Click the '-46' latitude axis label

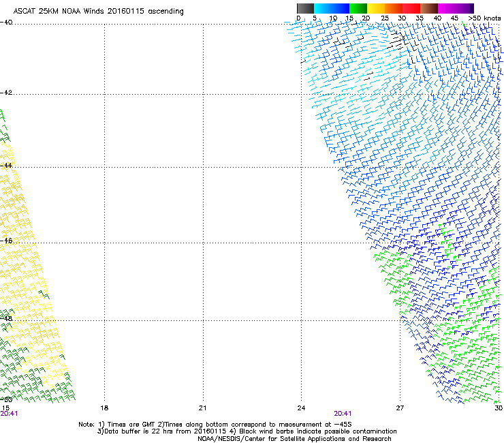pos(6,241)
